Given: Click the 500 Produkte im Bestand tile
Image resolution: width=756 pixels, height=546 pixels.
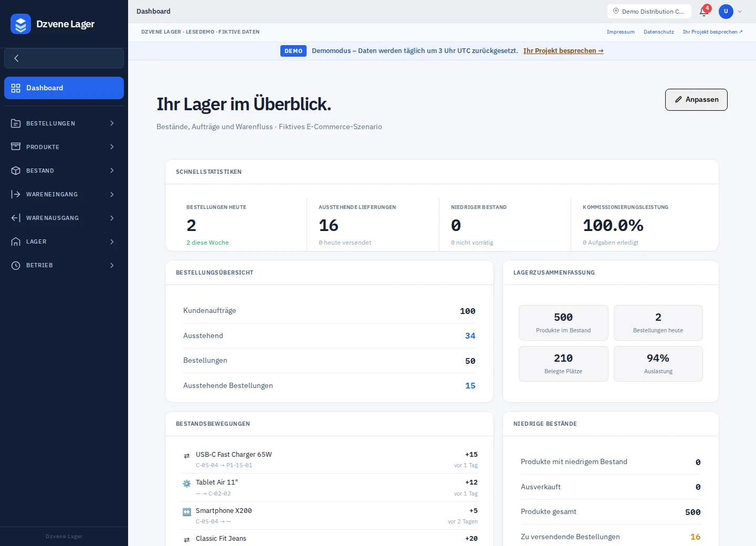Looking at the screenshot, I should pyautogui.click(x=563, y=323).
